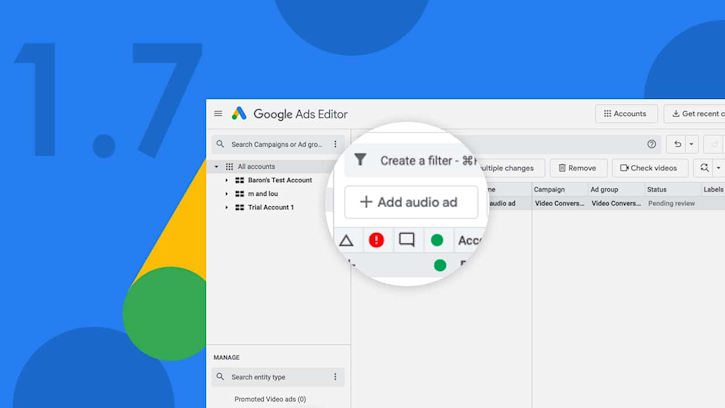Click the Google Ads logo
725x408 pixels.
[x=239, y=114]
